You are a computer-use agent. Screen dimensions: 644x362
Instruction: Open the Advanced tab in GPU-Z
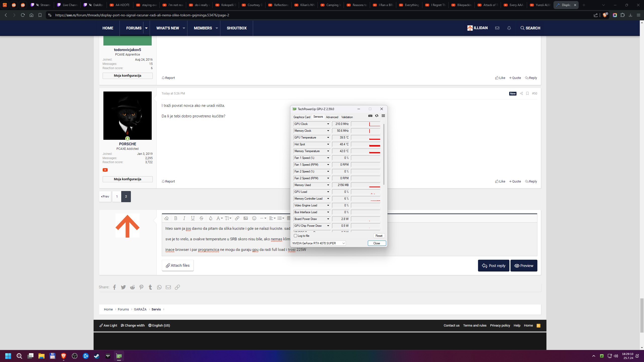[x=332, y=117]
